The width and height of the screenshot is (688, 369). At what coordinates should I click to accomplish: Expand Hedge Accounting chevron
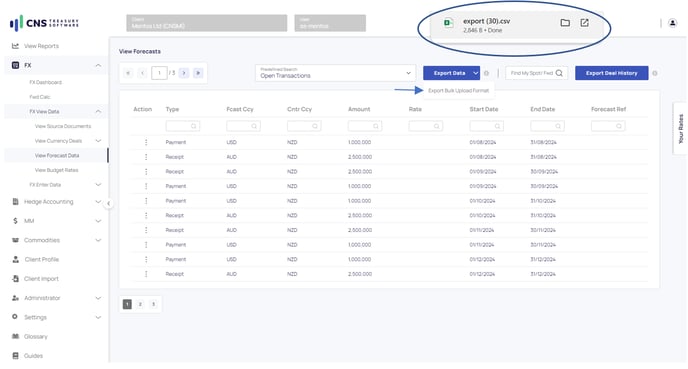98,202
